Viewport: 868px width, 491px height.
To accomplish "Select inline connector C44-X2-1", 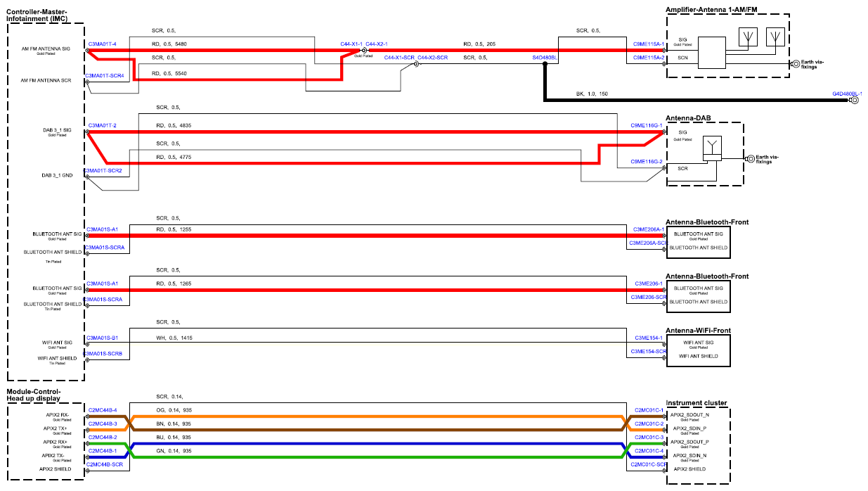I will (x=377, y=44).
